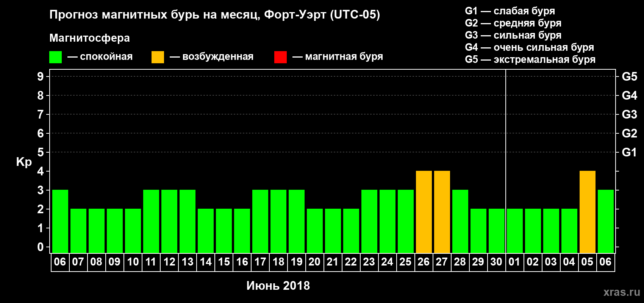Click date label 30 on axis
644x303 pixels.
[496, 262]
